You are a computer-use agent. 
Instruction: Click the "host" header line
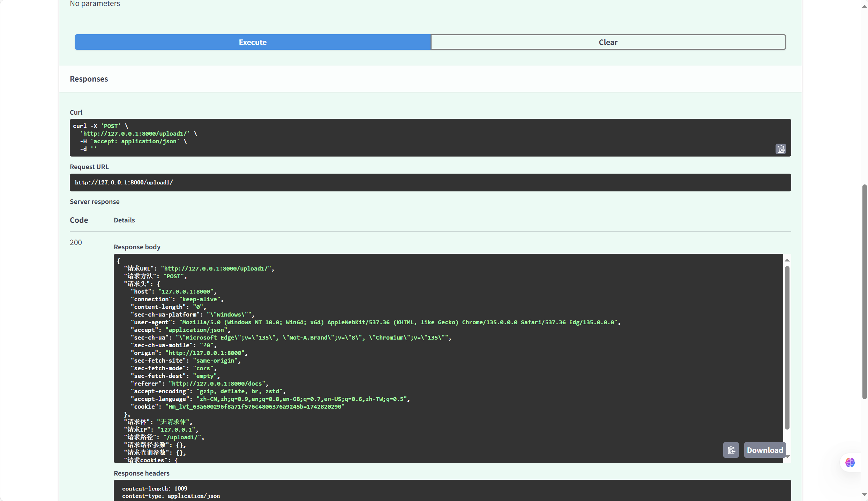coord(174,291)
